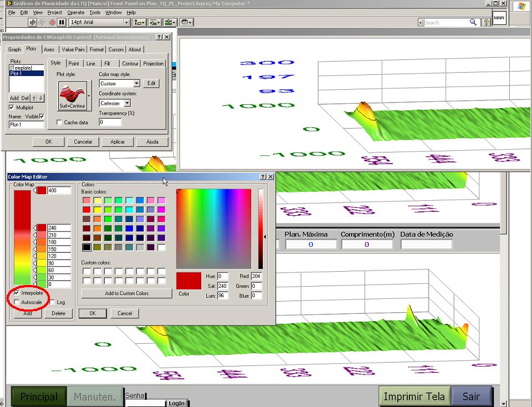Image resolution: width=532 pixels, height=407 pixels.
Task: Open the File menu
Action: [12, 13]
